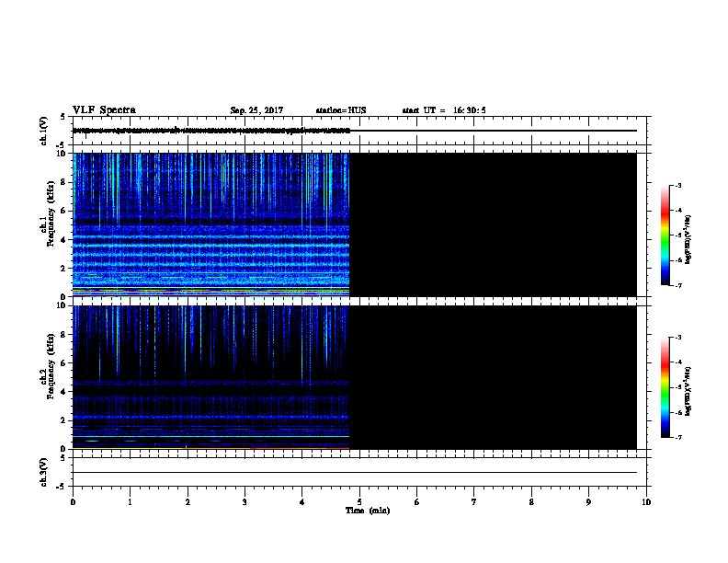Image resolution: width=728 pixels, height=563 pixels.
Task: Click the ch.1 spectrogram colored data area
Action: click(x=210, y=224)
